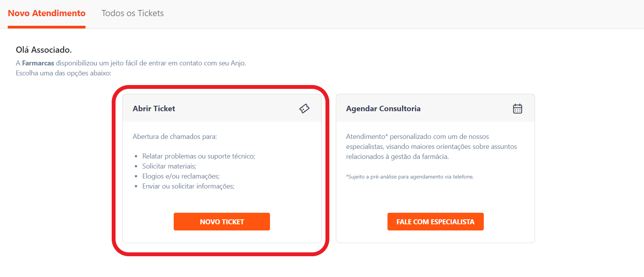The image size is (644, 277).
Task: Click the Abertura de chamados para text
Action: coord(174,137)
